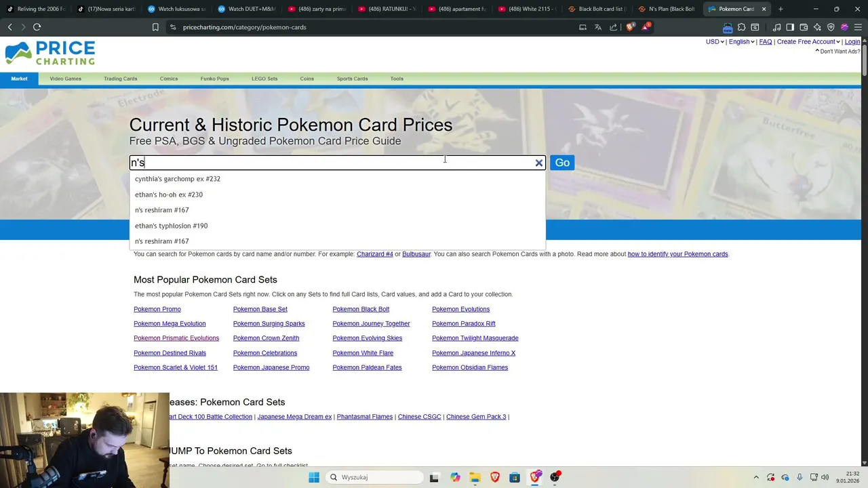This screenshot has width=868, height=488.
Task: Open a new browser tab with plus
Action: [781, 9]
